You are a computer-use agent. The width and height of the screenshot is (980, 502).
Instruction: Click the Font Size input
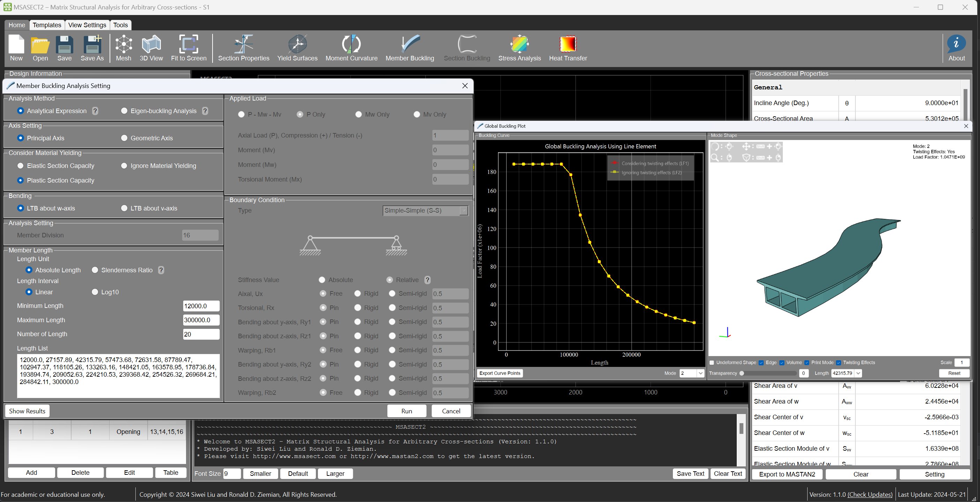click(x=232, y=473)
